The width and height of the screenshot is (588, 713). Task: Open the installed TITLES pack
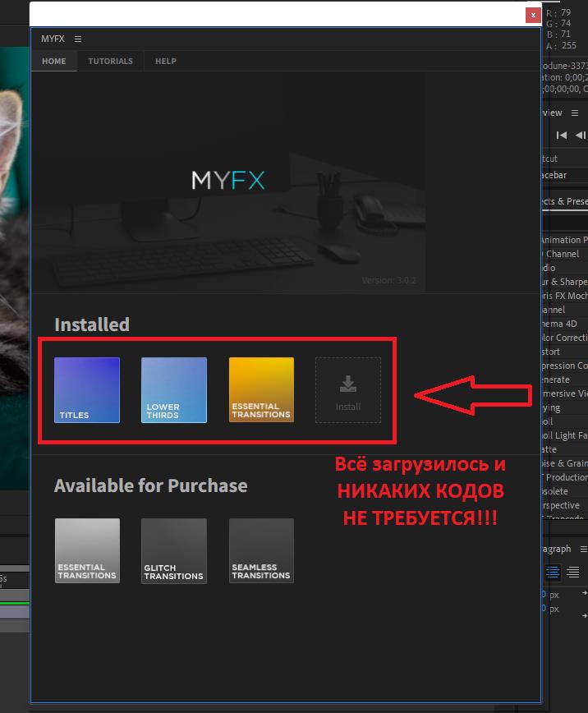point(87,390)
